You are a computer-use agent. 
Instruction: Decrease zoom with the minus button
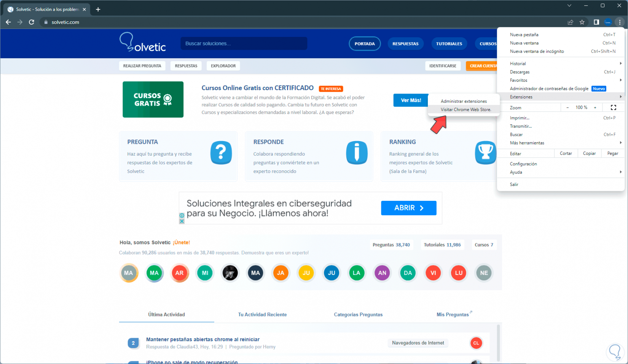pyautogui.click(x=567, y=108)
